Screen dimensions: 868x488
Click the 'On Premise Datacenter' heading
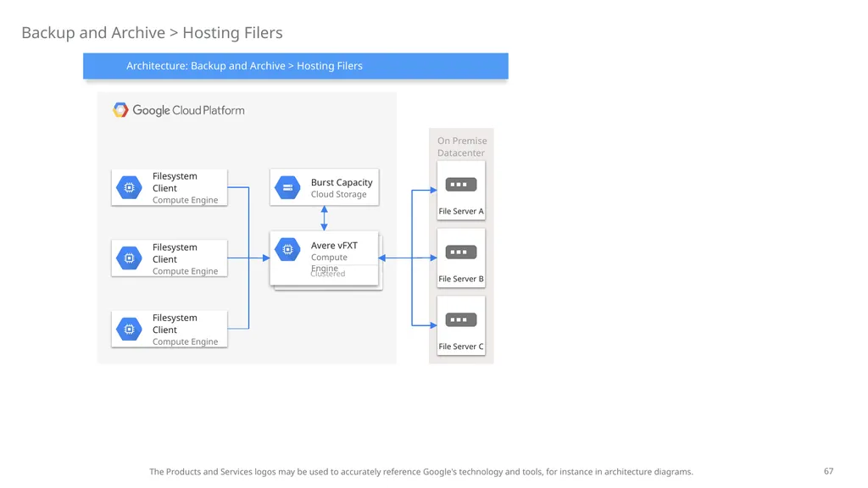(462, 147)
